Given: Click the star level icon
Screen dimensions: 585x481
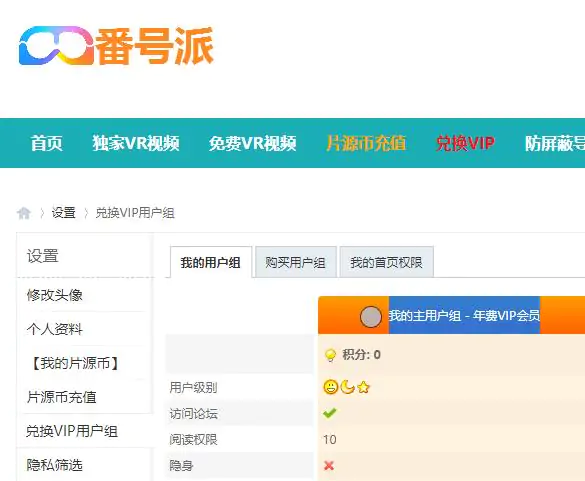Looking at the screenshot, I should (x=363, y=387).
